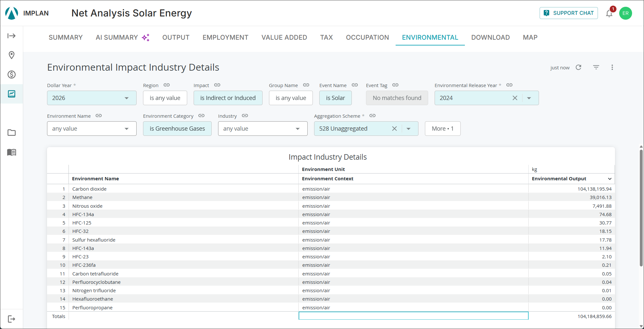Open the Regions location pin icon
Image resolution: width=644 pixels, height=329 pixels.
tap(12, 55)
